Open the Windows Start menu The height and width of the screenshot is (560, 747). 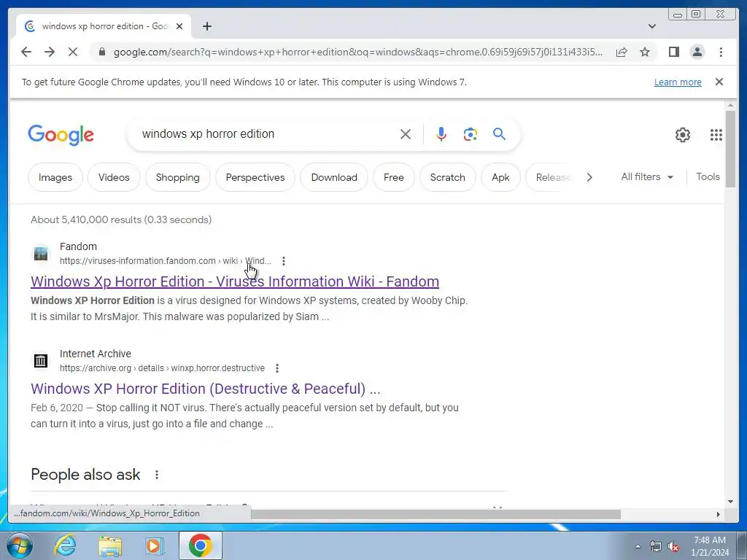click(19, 545)
